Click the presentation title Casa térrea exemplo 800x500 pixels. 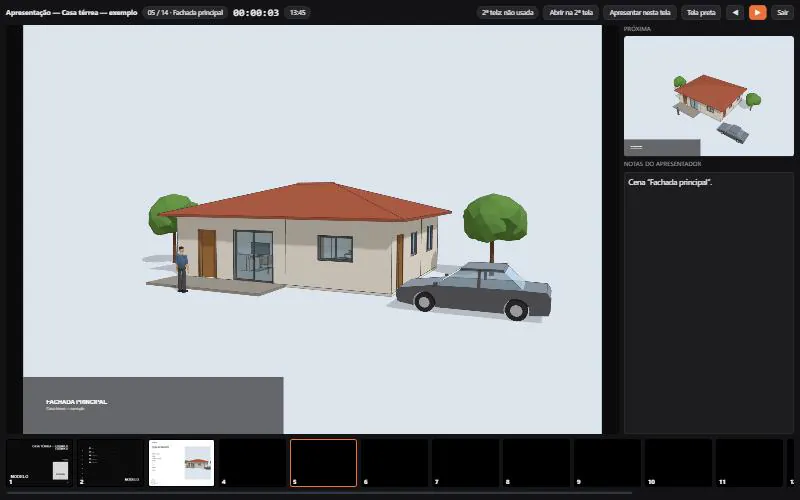(x=71, y=13)
